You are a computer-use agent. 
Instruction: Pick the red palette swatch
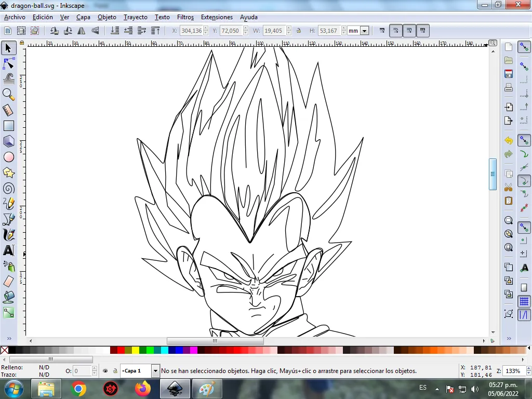point(121,350)
